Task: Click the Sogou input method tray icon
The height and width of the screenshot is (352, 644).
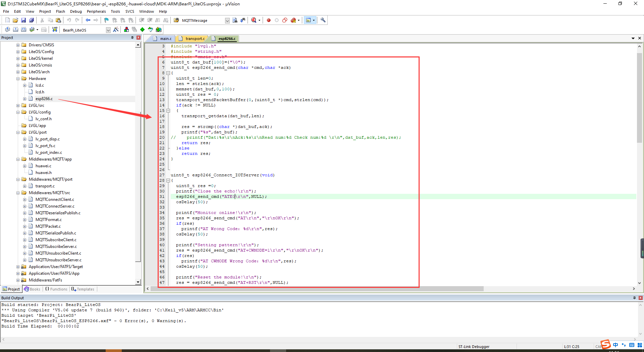Action: (606, 344)
